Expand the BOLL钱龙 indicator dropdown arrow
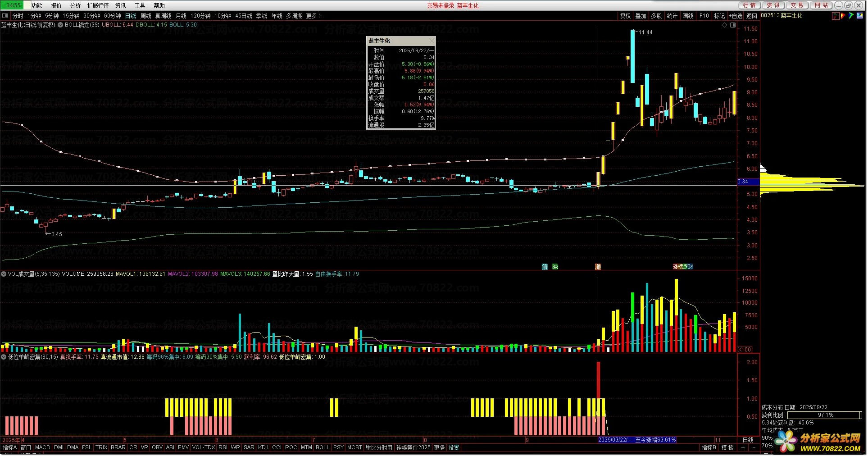Image resolution: width=868 pixels, height=456 pixels. coord(60,25)
